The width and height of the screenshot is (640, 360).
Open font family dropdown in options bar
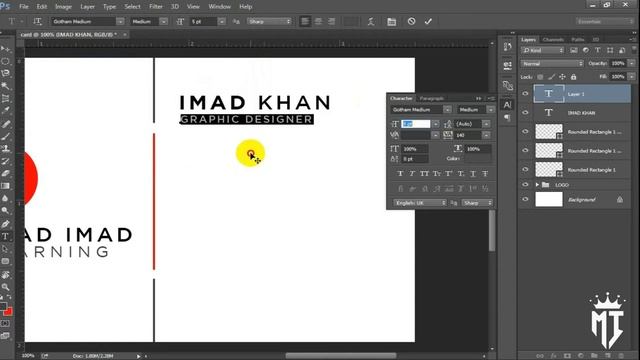click(120, 21)
